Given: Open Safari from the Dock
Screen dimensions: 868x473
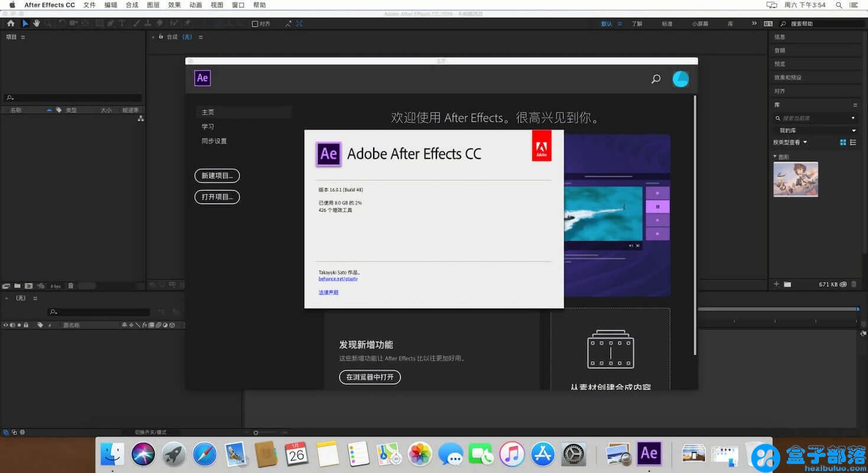Looking at the screenshot, I should [206, 454].
